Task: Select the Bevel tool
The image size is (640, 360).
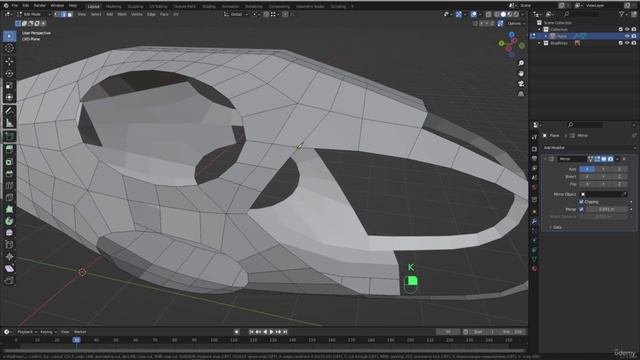Action: [9, 174]
